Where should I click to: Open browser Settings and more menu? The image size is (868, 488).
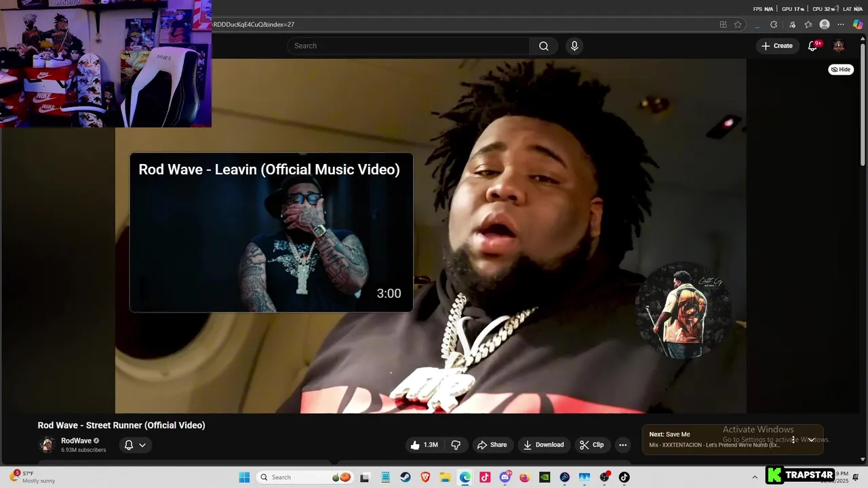coord(841,24)
